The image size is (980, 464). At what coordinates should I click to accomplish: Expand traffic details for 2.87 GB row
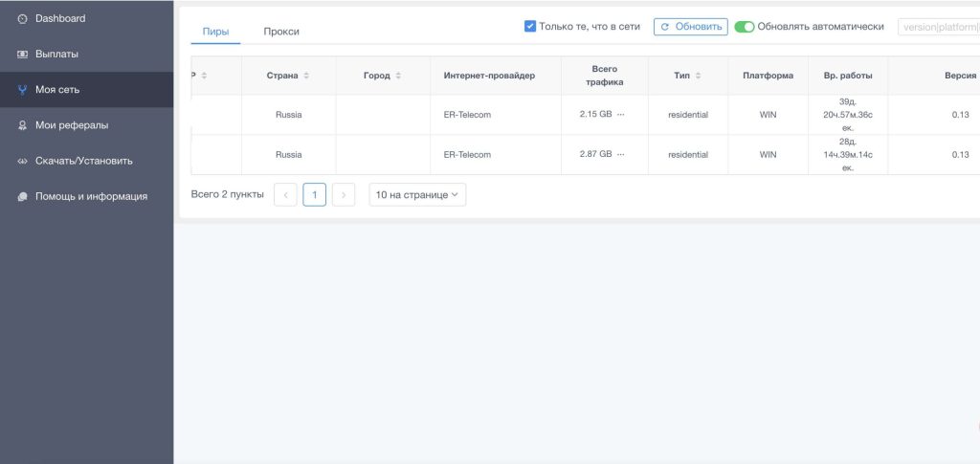(x=620, y=155)
